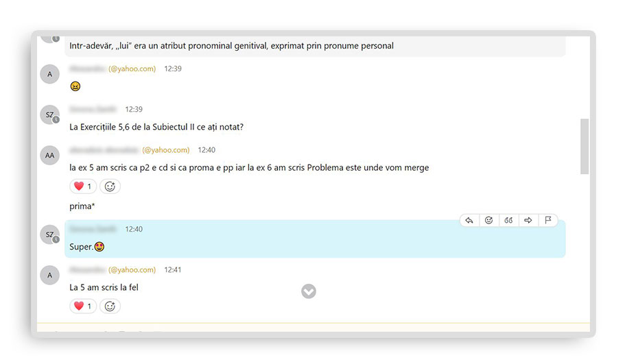Image resolution: width=627 pixels, height=364 pixels.
Task: Flag the highlighted "Super." message
Action: point(547,220)
